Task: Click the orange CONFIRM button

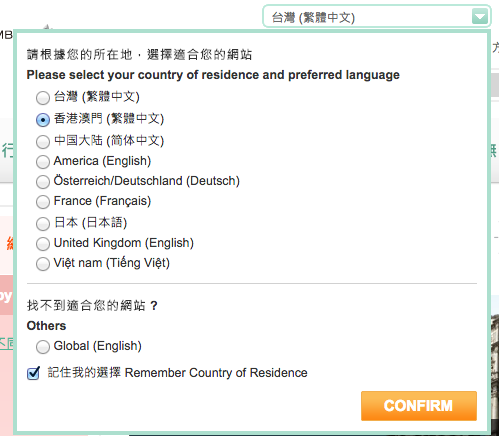Action: (x=419, y=406)
